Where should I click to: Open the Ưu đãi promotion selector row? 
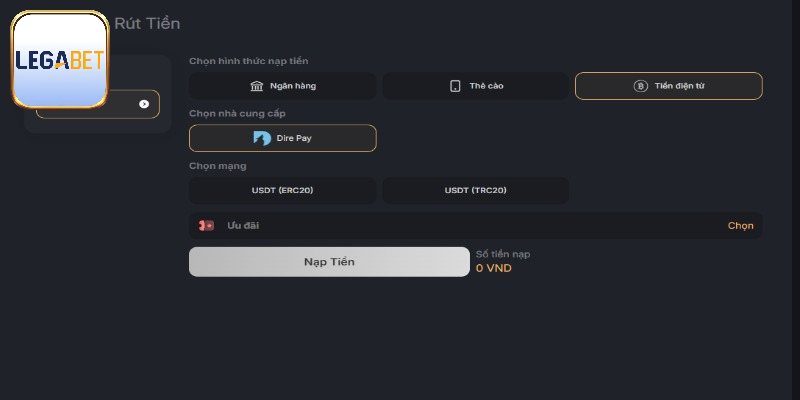coord(476,226)
